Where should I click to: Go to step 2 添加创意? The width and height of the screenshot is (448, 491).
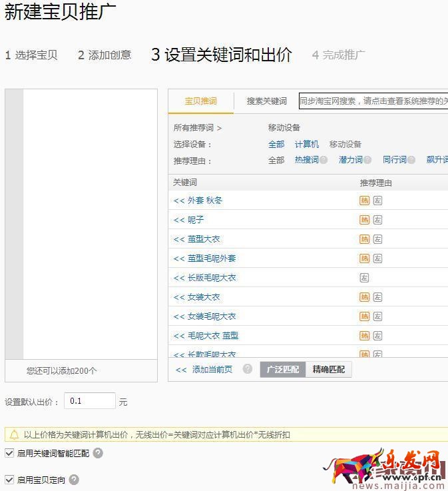click(x=105, y=55)
